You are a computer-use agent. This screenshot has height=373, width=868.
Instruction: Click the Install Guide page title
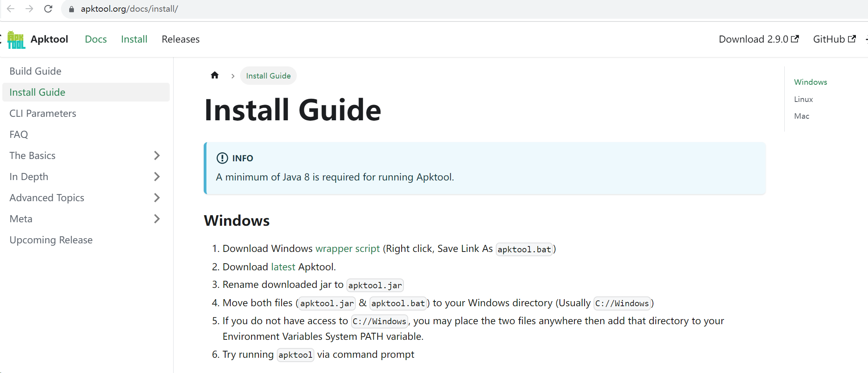[x=292, y=110]
